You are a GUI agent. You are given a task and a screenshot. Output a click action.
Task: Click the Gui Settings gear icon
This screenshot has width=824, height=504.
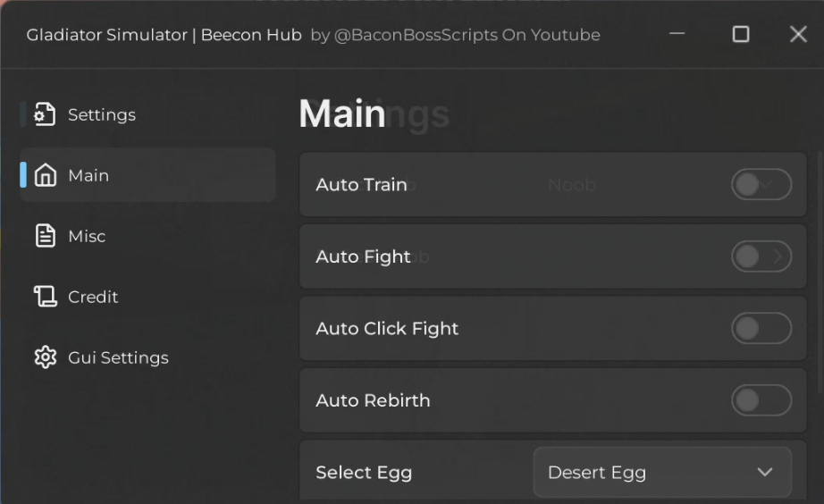point(45,357)
